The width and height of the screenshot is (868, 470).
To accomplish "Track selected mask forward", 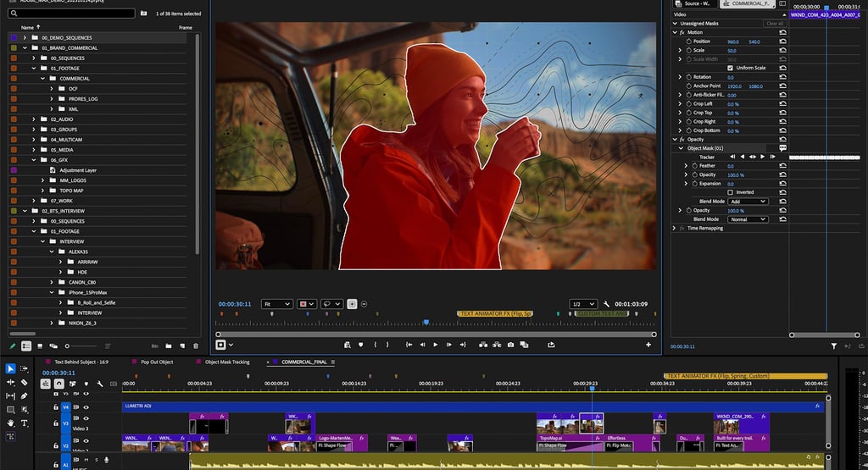I will point(762,157).
